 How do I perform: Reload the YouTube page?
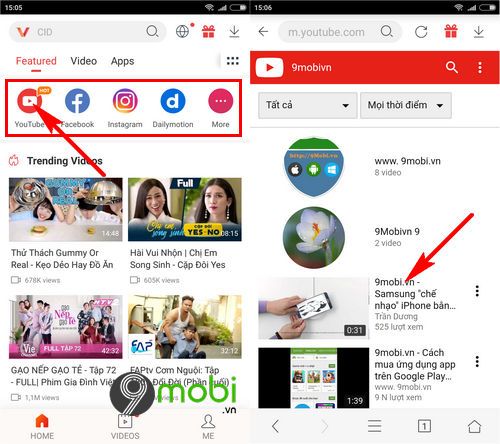pos(421,32)
